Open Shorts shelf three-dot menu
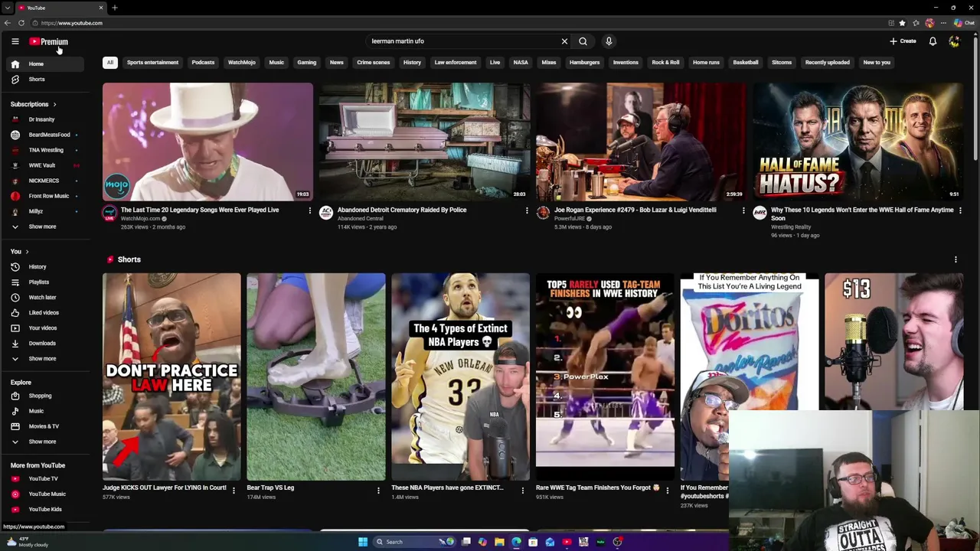980x551 pixels. (x=955, y=260)
